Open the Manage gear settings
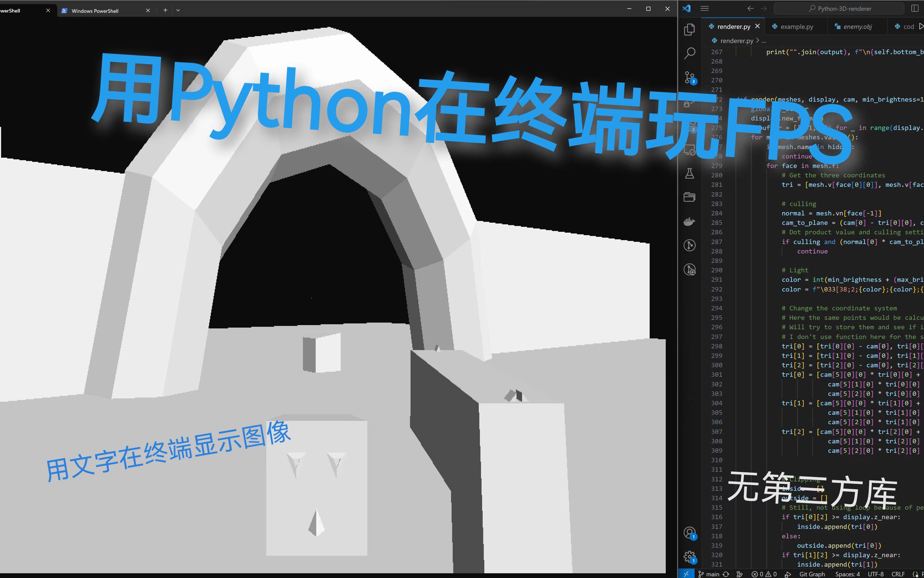The height and width of the screenshot is (578, 924). tap(689, 557)
